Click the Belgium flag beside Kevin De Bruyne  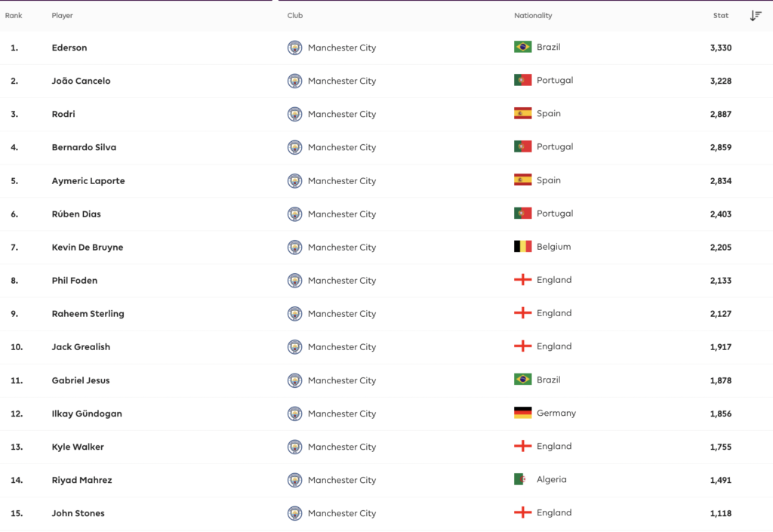[522, 247]
